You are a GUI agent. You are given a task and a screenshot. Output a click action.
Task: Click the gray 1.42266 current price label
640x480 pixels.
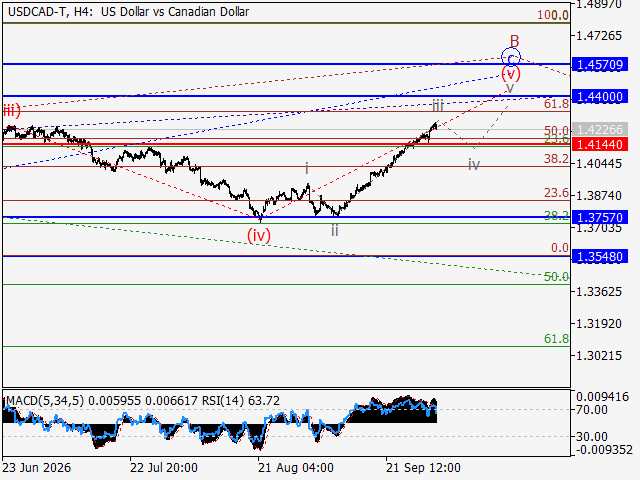click(600, 130)
